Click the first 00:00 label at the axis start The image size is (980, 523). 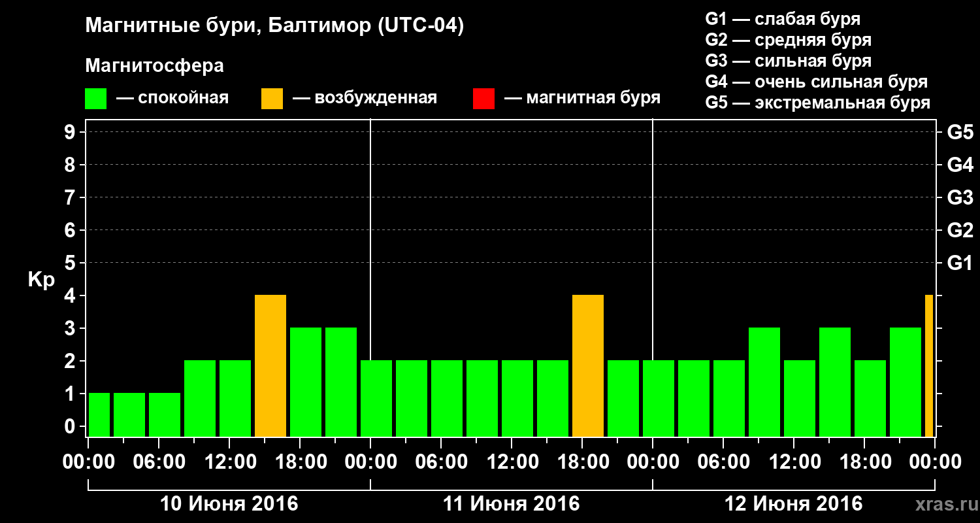tap(88, 462)
